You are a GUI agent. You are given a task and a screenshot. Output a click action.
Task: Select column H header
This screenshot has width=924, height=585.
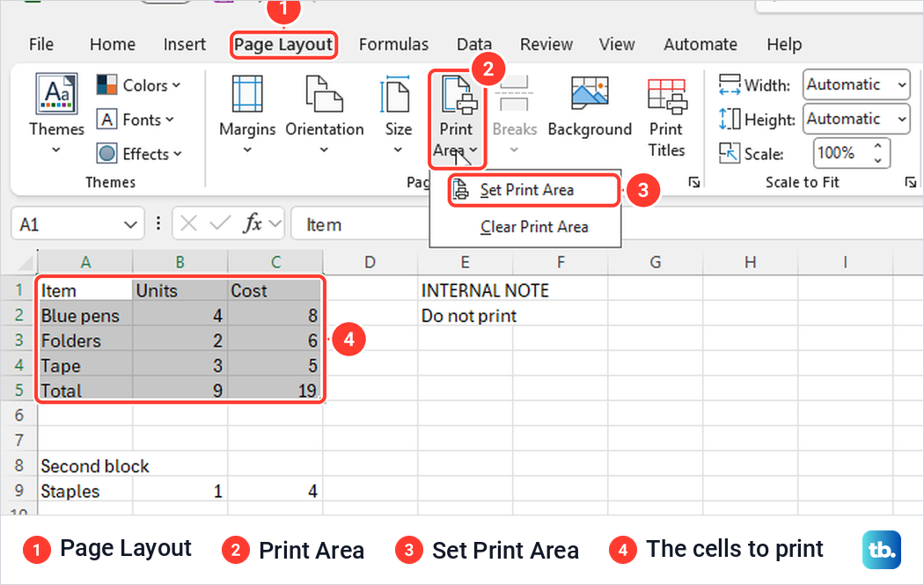click(750, 262)
